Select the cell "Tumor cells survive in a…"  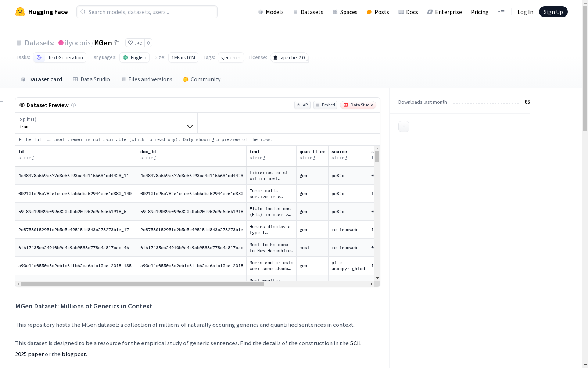point(272,194)
